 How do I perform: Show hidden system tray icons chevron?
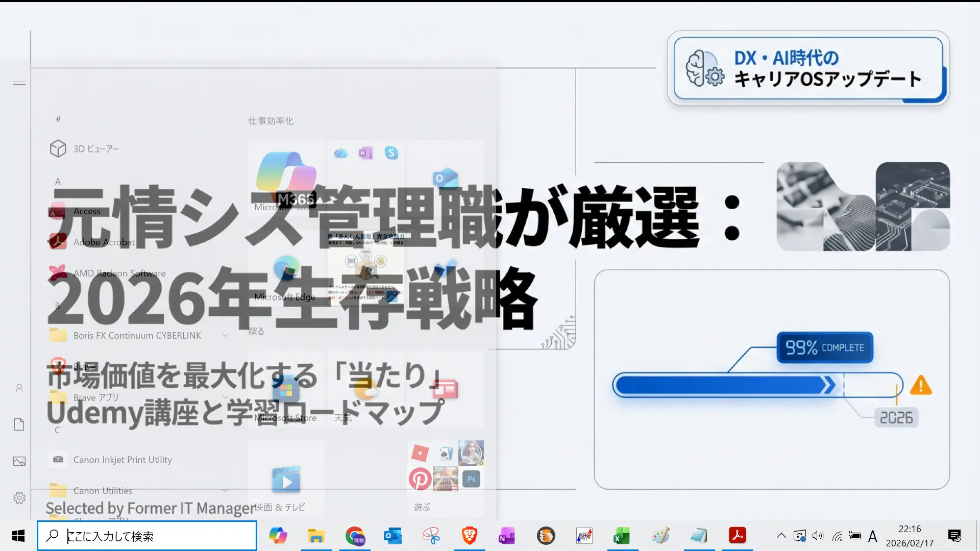point(781,536)
